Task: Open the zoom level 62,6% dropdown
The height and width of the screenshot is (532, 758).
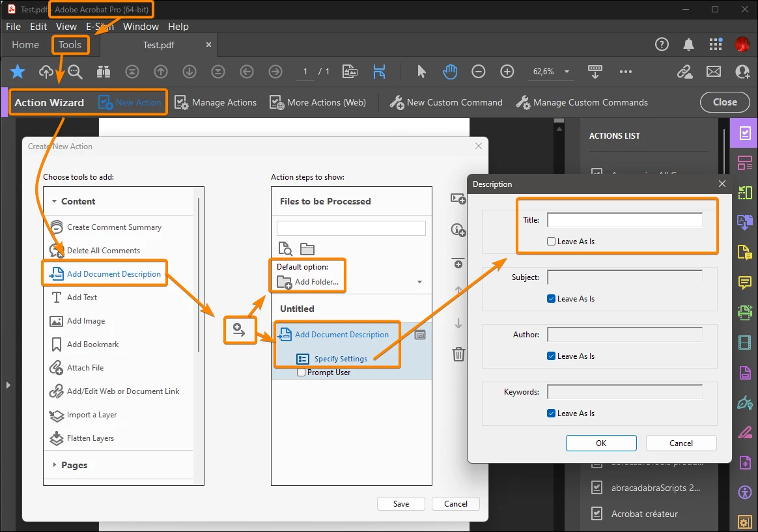Action: [567, 72]
